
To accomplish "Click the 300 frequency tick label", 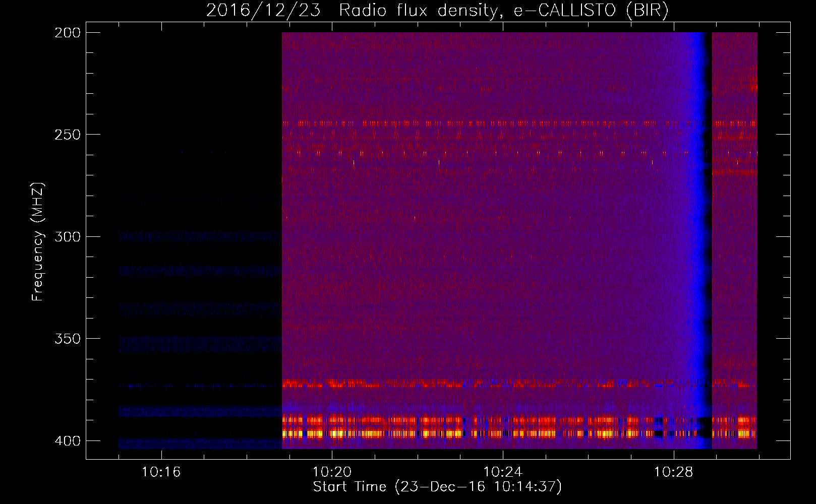I will 68,237.
